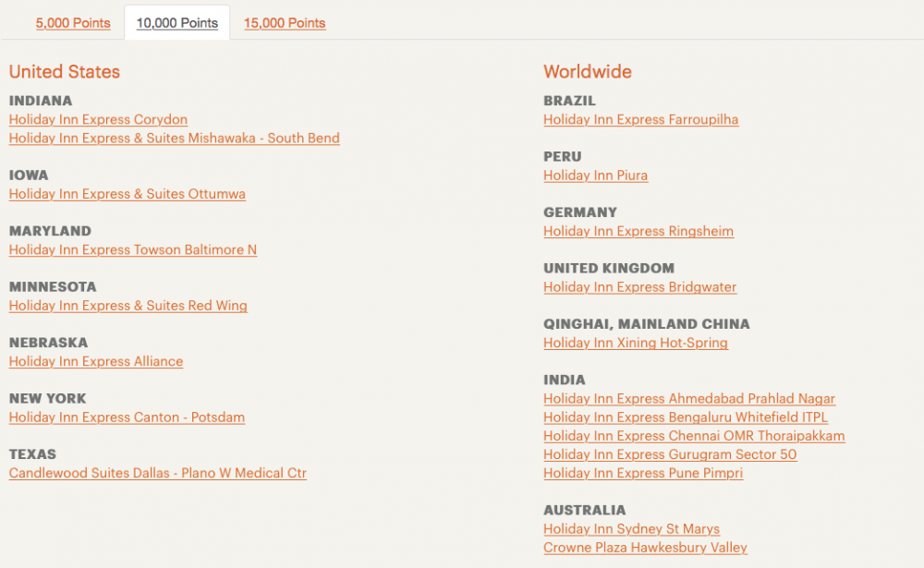Click the GERMANY country label
The height and width of the screenshot is (568, 924).
580,212
